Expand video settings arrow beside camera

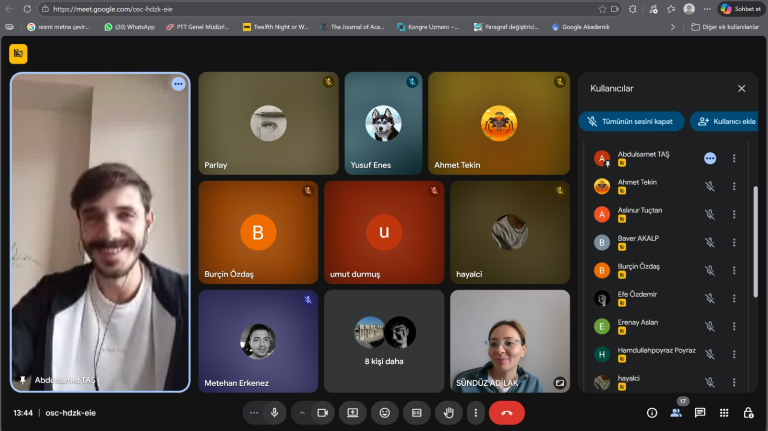pyautogui.click(x=302, y=412)
